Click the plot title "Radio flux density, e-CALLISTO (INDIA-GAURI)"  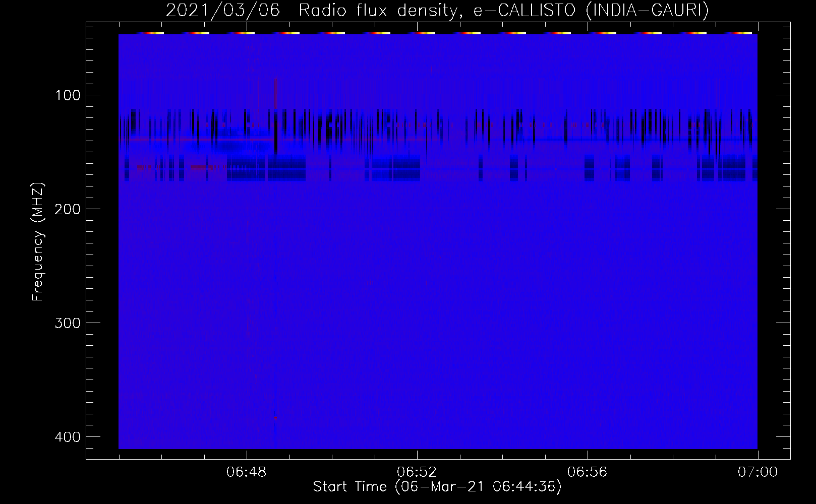[x=504, y=11]
